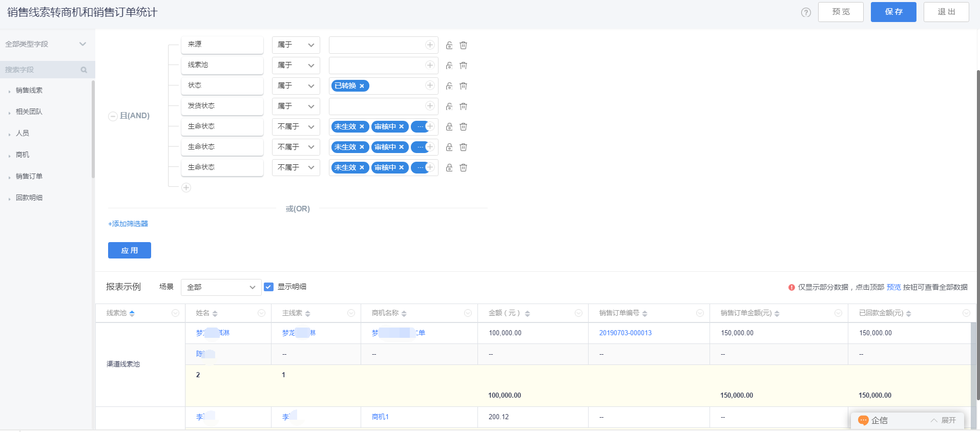Screen dimensions: 980x432
Task: Open the 商机1 opportunity link
Action: [x=380, y=417]
